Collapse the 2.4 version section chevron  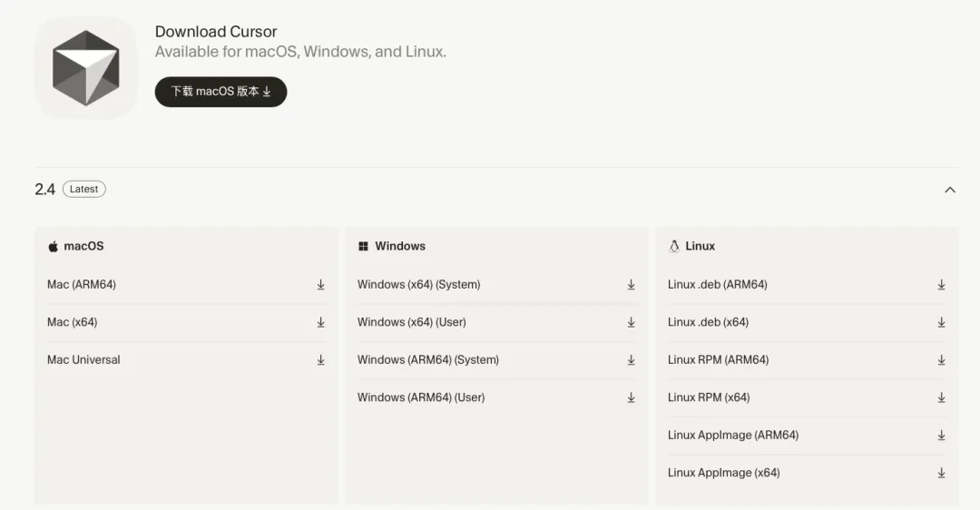click(950, 190)
